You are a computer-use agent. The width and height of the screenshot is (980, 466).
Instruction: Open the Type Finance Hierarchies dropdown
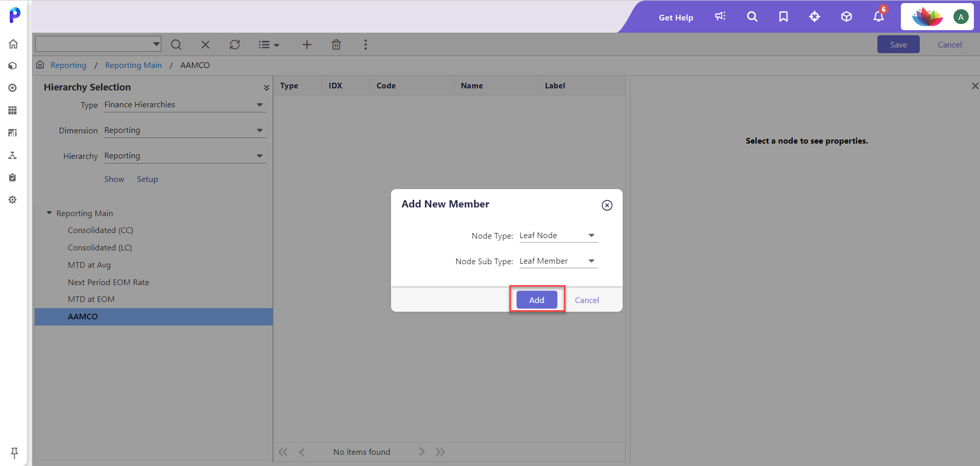[x=185, y=105]
